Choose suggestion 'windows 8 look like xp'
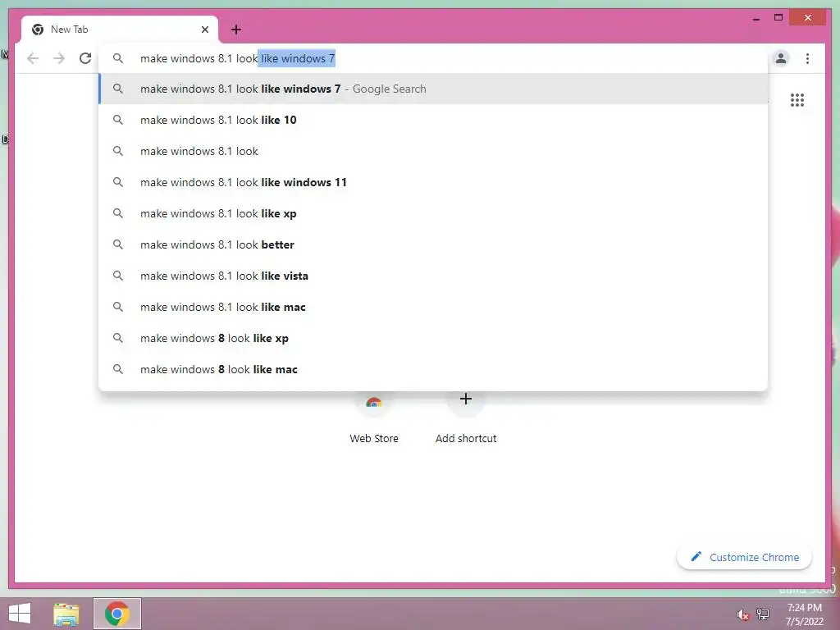This screenshot has width=840, height=630. click(433, 338)
